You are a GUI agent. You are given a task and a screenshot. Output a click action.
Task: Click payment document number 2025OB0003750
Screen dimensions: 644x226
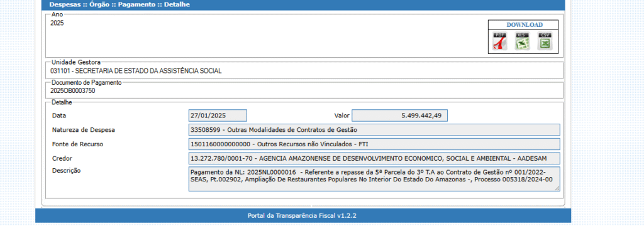(73, 91)
